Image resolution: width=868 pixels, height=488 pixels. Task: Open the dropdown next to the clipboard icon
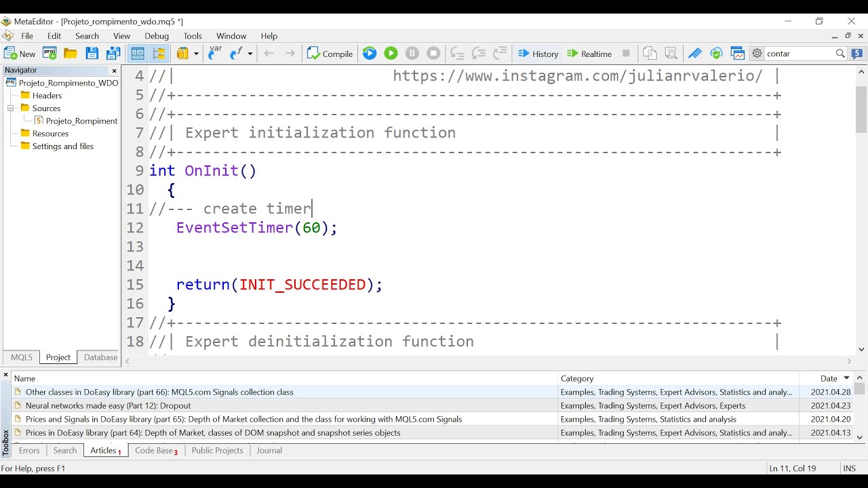(x=197, y=54)
